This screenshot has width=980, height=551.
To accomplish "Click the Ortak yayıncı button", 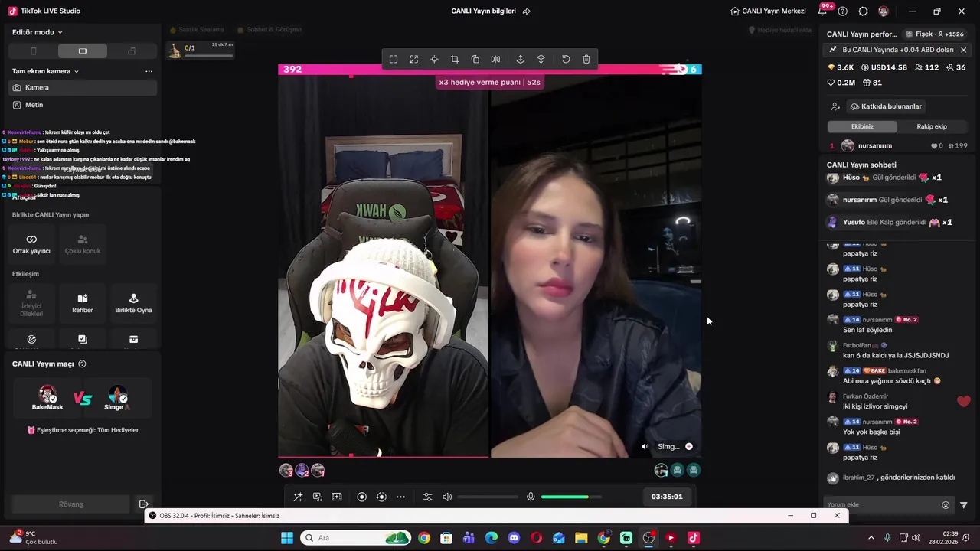I will (31, 244).
